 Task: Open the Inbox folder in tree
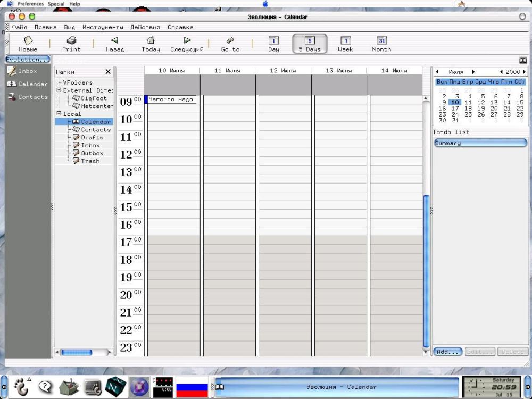pyautogui.click(x=86, y=145)
